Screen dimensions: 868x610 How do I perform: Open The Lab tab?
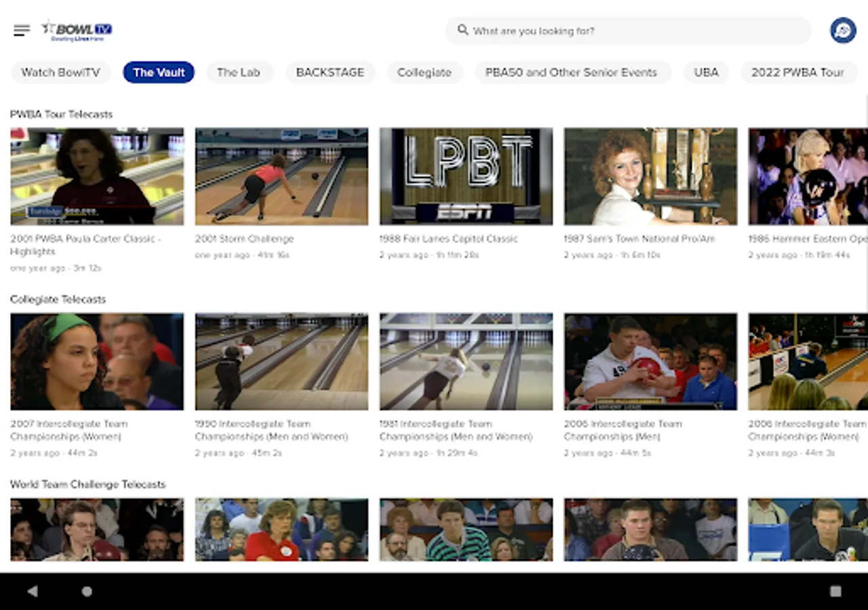coord(239,73)
